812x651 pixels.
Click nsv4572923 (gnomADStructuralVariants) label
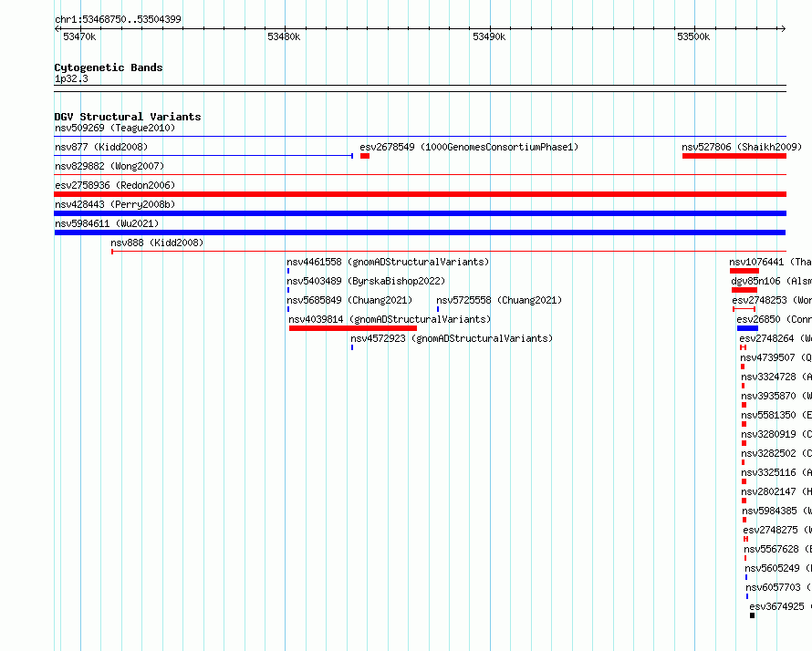[452, 338]
